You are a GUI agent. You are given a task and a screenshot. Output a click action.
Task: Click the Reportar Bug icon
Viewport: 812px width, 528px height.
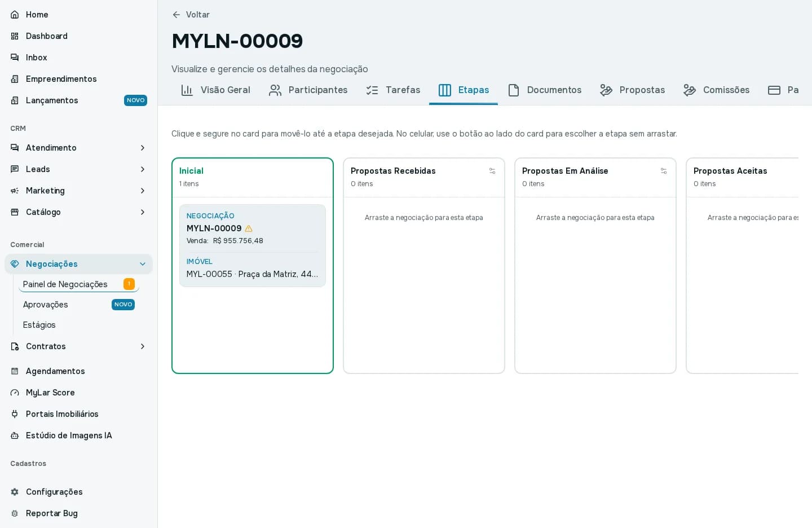coord(15,513)
